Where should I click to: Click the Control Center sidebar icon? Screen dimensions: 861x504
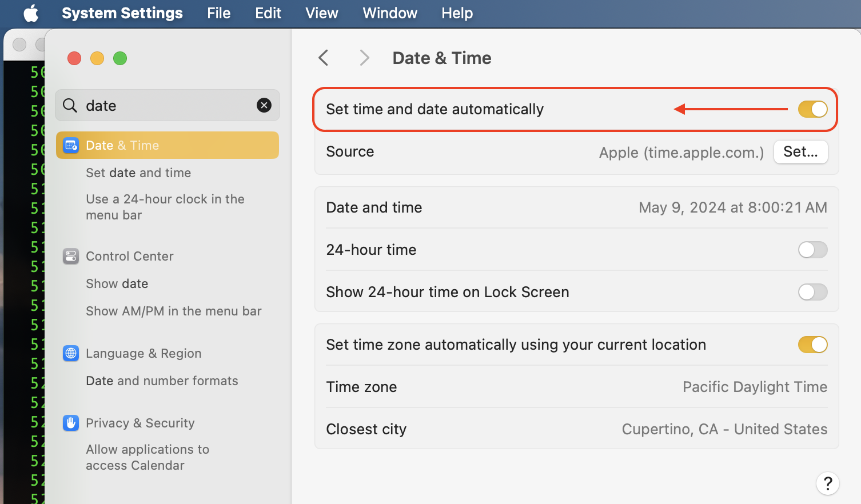71,256
